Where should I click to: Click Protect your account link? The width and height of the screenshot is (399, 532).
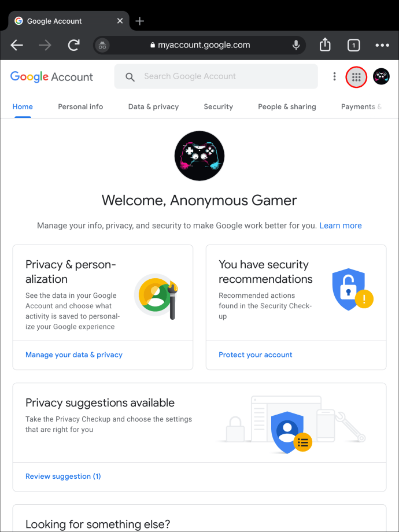pos(255,354)
